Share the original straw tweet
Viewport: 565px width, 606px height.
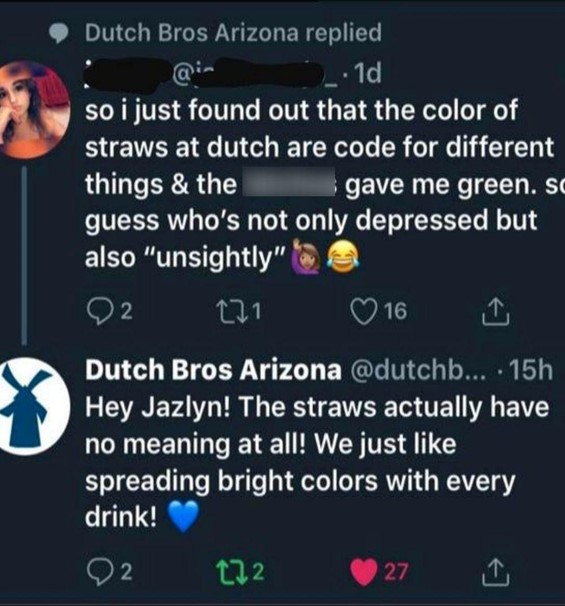click(x=496, y=312)
